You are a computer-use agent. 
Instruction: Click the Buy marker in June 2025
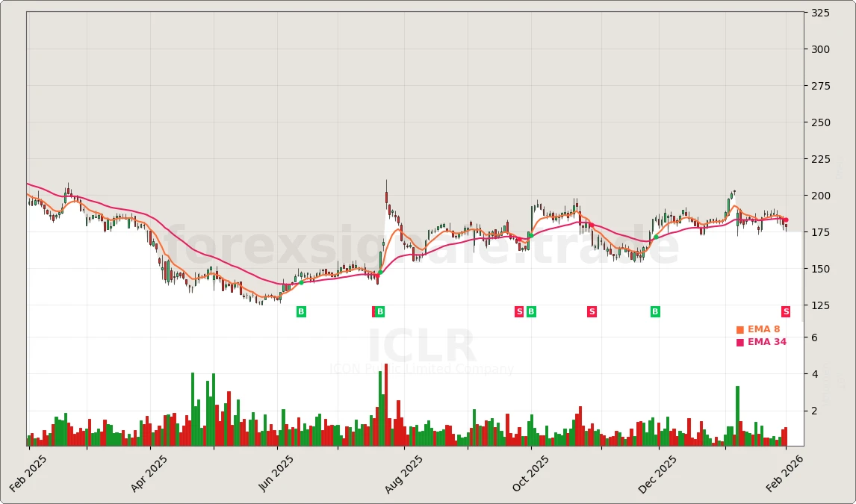coord(301,312)
